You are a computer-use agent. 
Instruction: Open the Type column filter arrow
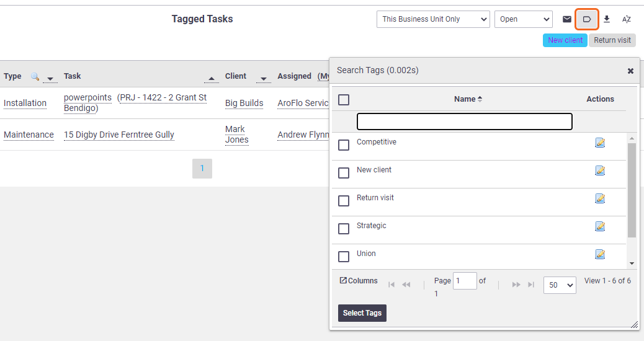(50, 78)
